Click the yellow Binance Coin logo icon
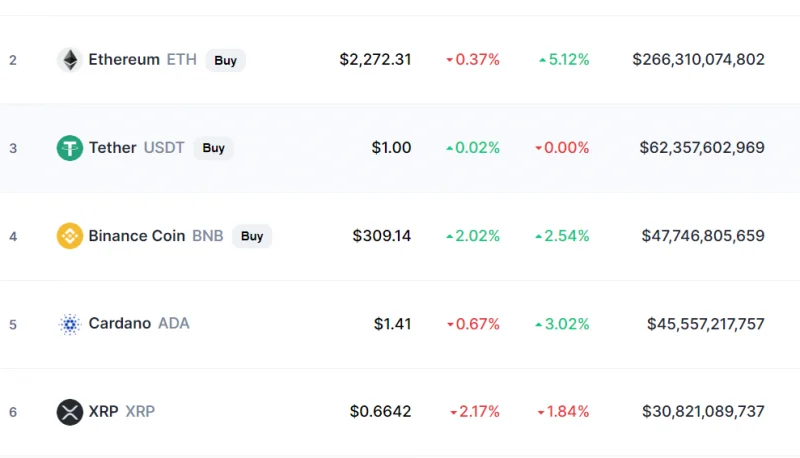 pyautogui.click(x=70, y=236)
